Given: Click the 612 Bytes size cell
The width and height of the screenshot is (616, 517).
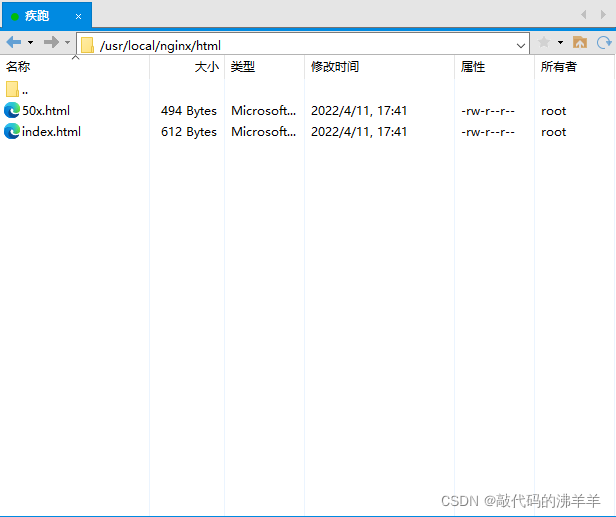Looking at the screenshot, I should [x=189, y=132].
